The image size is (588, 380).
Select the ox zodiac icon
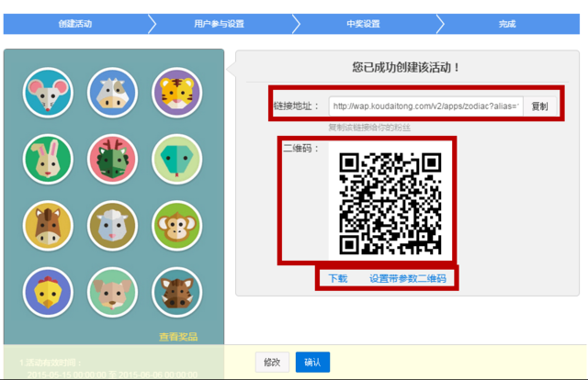point(112,93)
